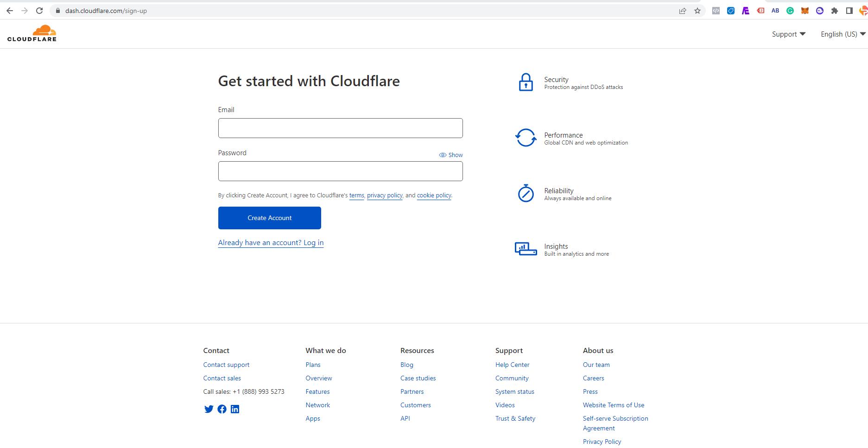
Task: Open the Help Center footer link
Action: point(512,365)
